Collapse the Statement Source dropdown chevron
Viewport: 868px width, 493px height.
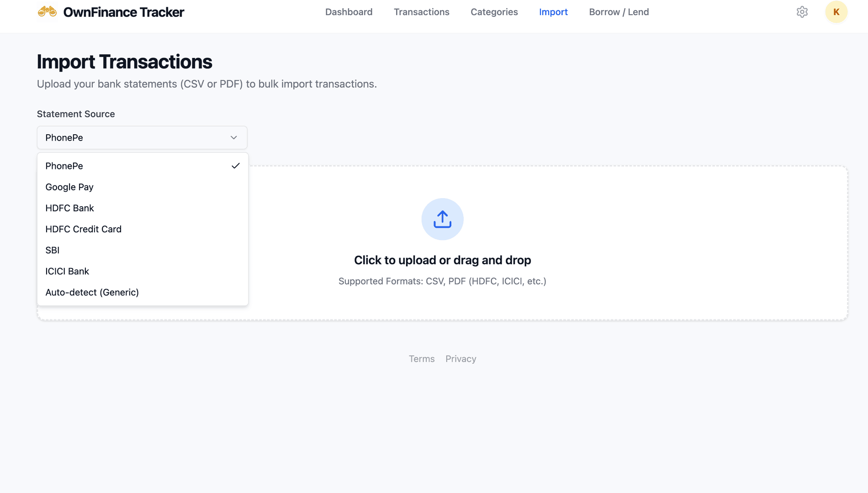click(233, 137)
